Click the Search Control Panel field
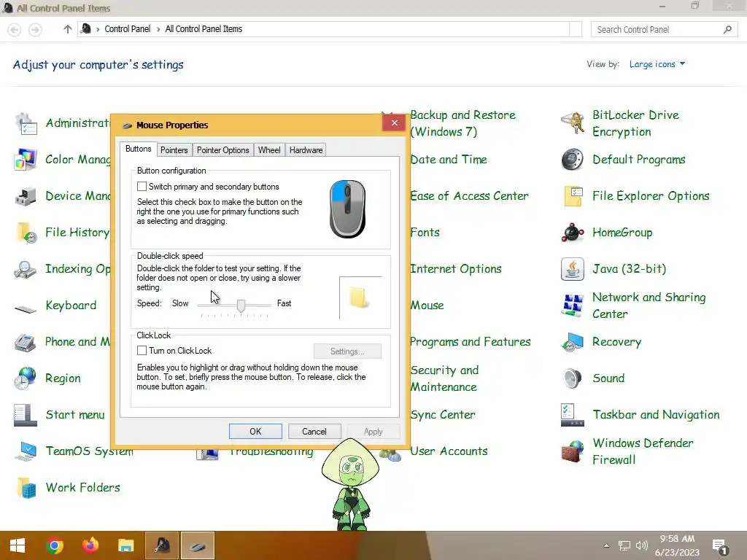The image size is (747, 560). pyautogui.click(x=664, y=29)
